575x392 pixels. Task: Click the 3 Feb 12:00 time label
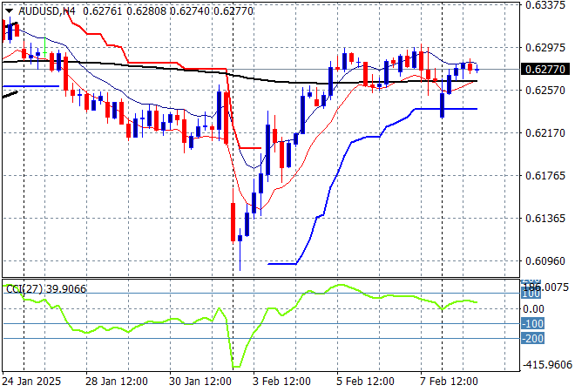281,382
